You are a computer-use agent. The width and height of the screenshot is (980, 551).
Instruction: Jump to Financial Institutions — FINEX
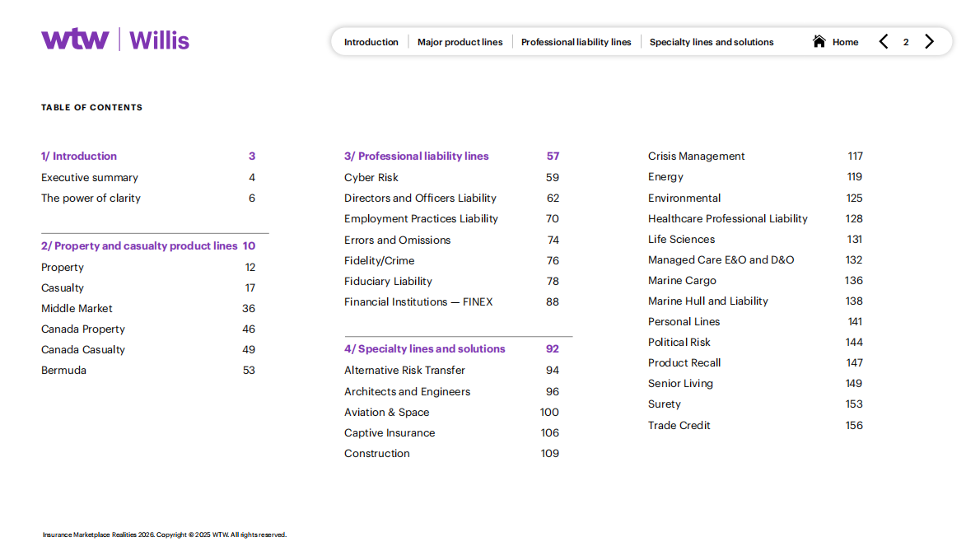point(418,301)
